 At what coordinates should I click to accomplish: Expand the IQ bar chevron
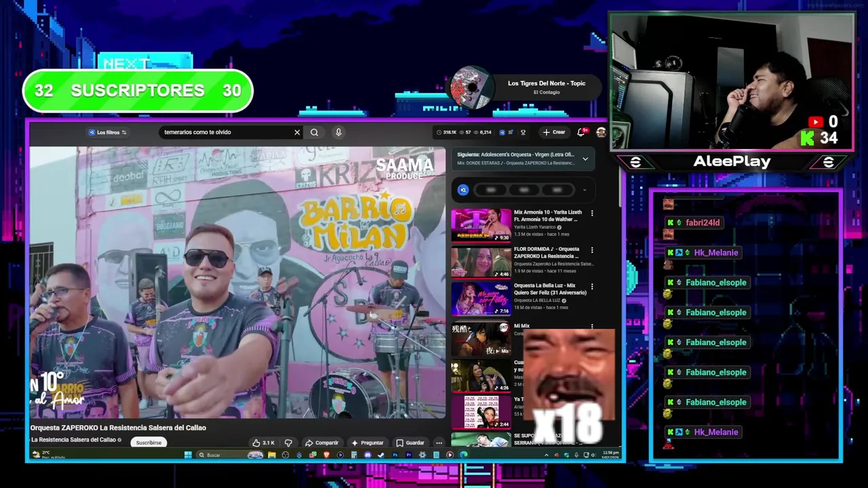(585, 190)
